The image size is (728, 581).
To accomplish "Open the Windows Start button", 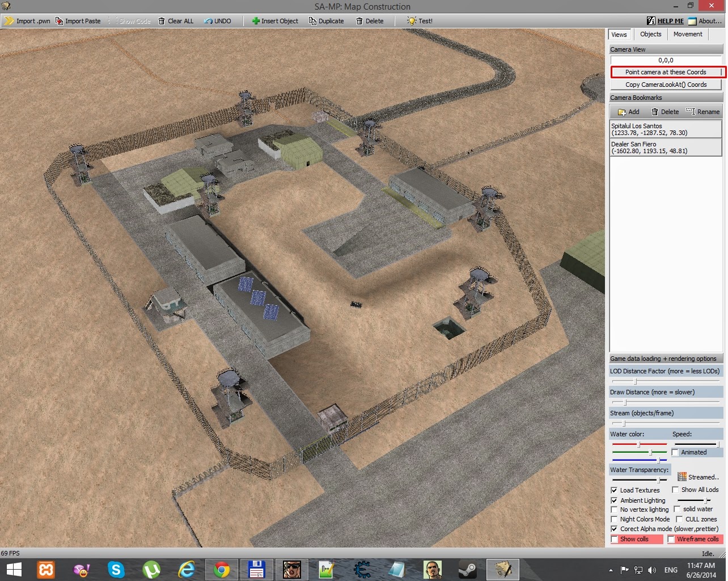I will click(14, 570).
